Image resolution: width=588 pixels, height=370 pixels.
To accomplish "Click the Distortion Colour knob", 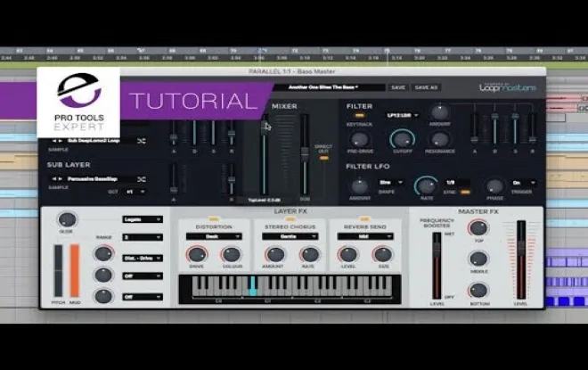I will 232,255.
